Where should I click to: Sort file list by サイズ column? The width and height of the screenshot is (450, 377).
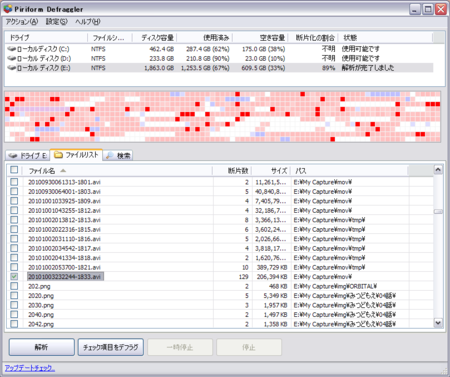point(271,171)
